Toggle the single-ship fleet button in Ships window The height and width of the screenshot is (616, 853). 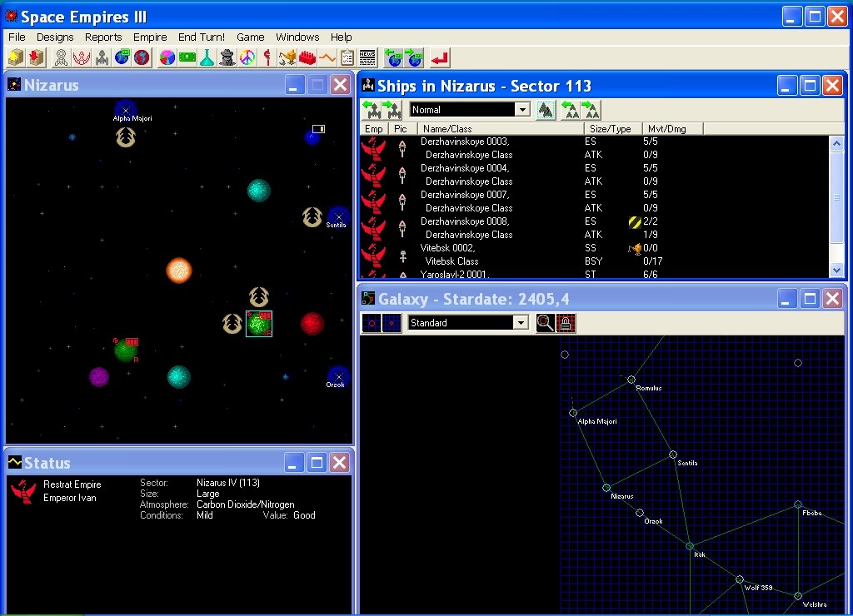point(546,110)
